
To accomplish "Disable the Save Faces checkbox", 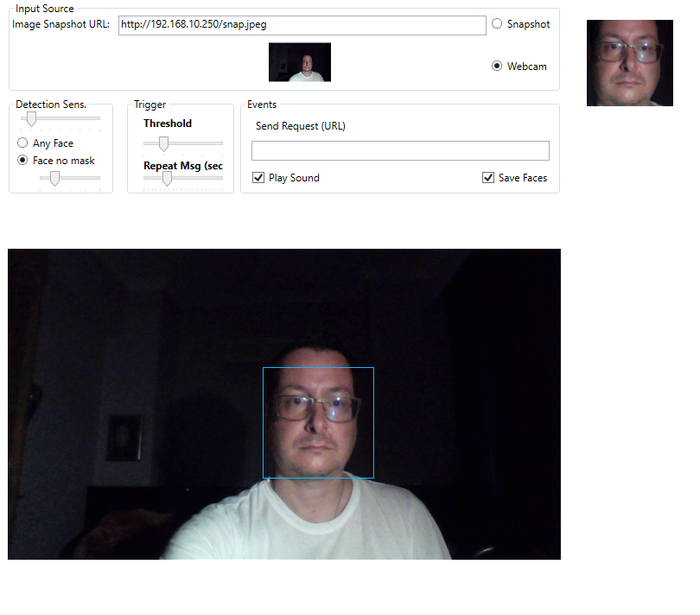I will [488, 178].
